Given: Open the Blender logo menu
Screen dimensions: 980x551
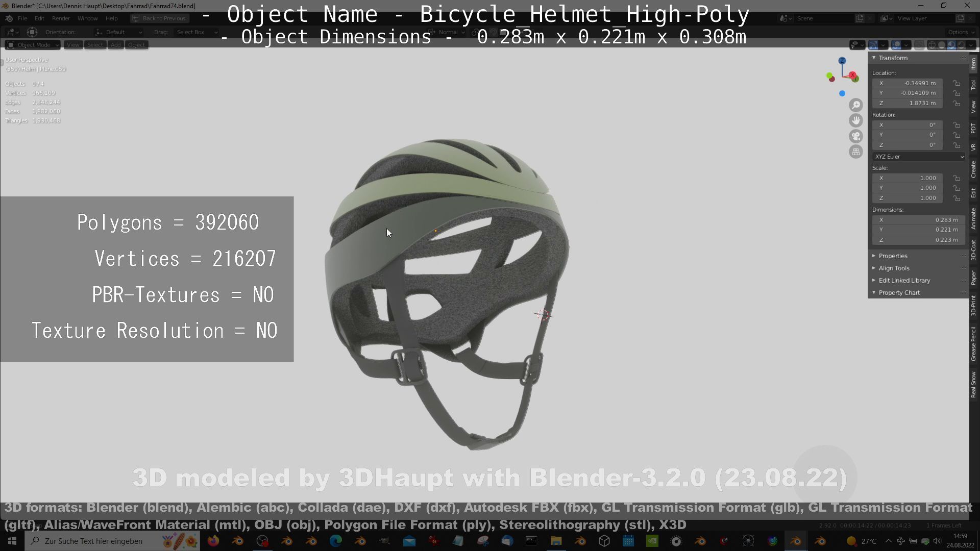Looking at the screenshot, I should (x=9, y=18).
